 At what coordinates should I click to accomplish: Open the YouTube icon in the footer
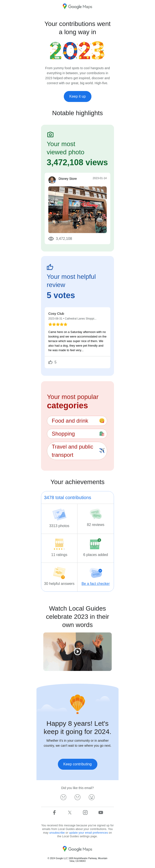click(100, 812)
